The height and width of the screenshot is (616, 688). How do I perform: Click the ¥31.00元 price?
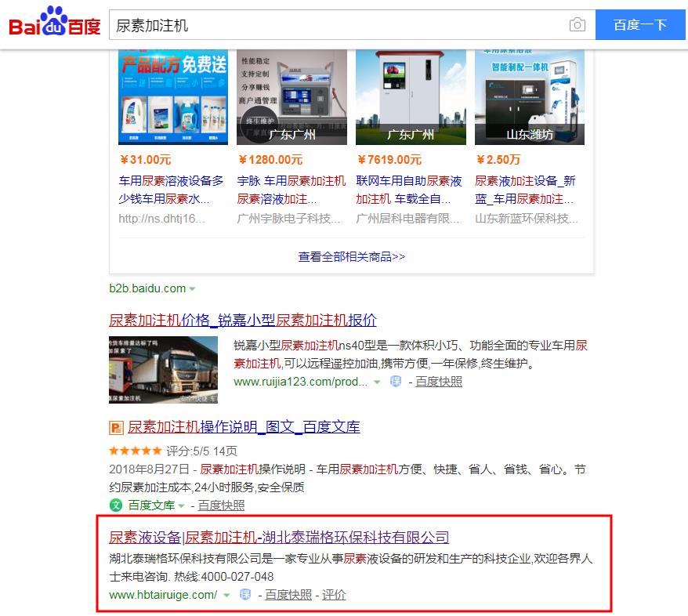coord(146,160)
